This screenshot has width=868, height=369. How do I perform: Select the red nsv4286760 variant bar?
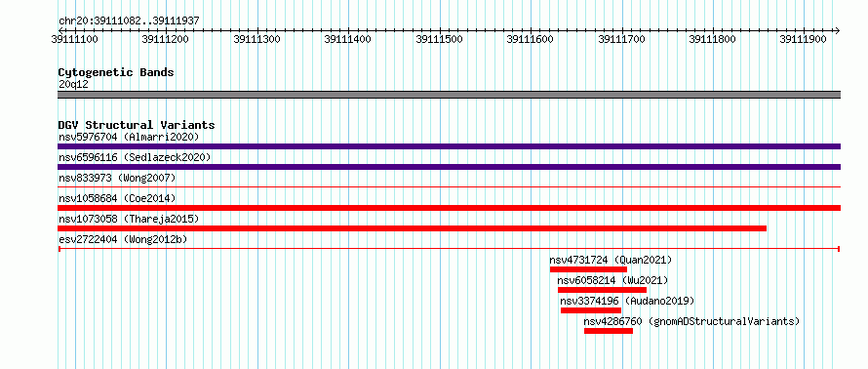pyautogui.click(x=609, y=331)
